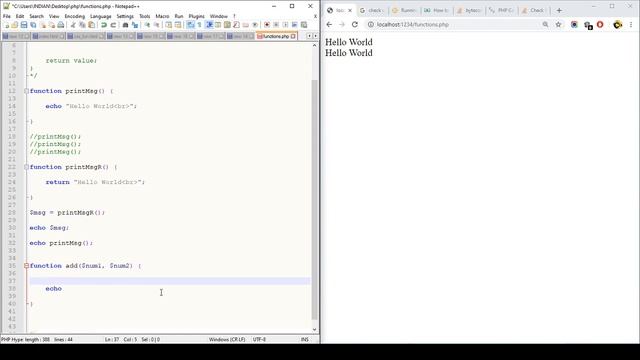Open the Macro menu

(162, 16)
